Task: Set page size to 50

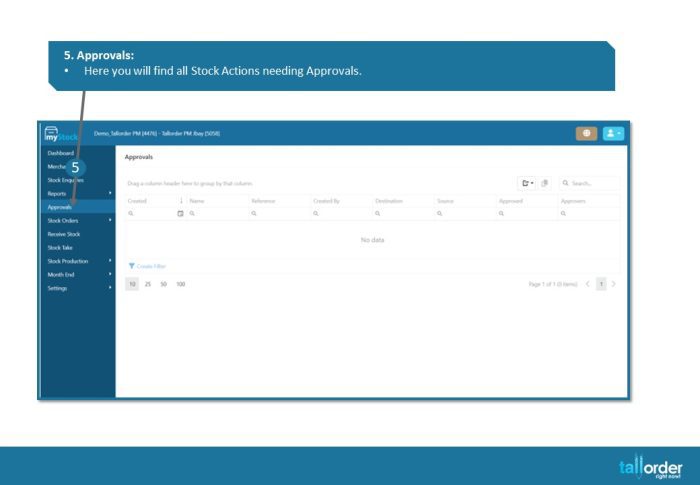Action: [163, 284]
